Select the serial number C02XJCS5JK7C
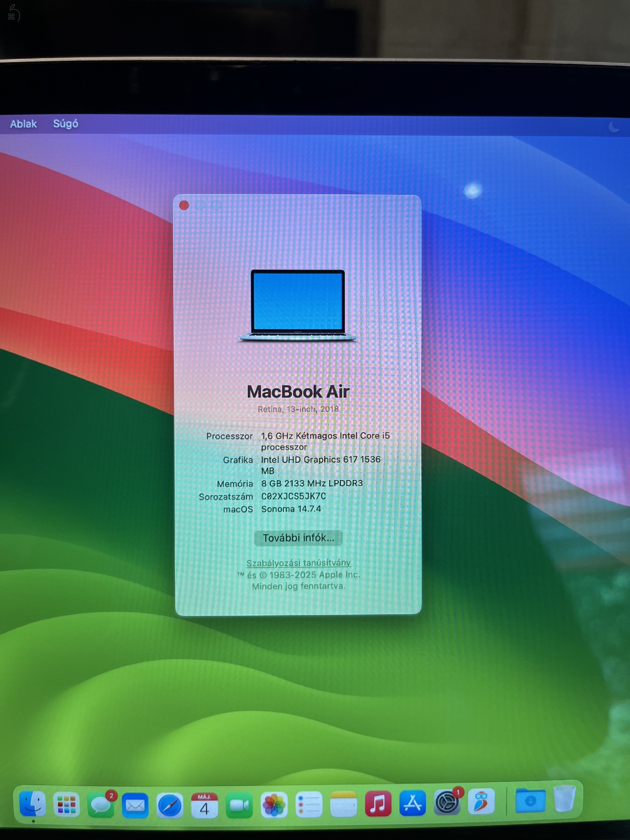Image resolution: width=630 pixels, height=840 pixels. pyautogui.click(x=293, y=496)
